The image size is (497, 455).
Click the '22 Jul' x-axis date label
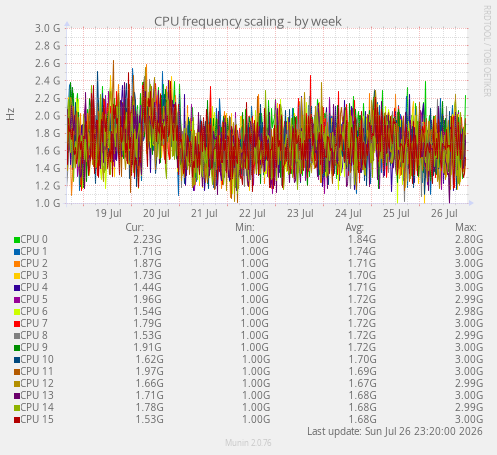point(252,213)
